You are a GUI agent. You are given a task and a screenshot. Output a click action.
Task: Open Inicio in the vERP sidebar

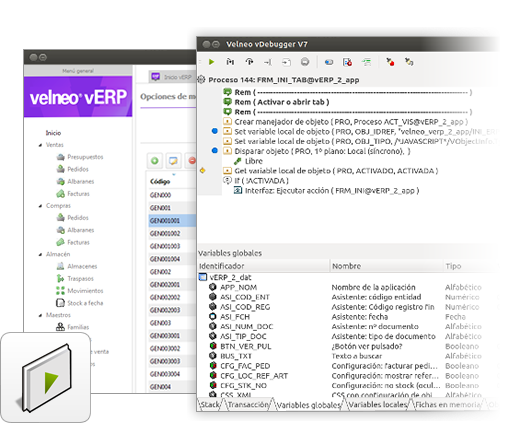coord(53,133)
